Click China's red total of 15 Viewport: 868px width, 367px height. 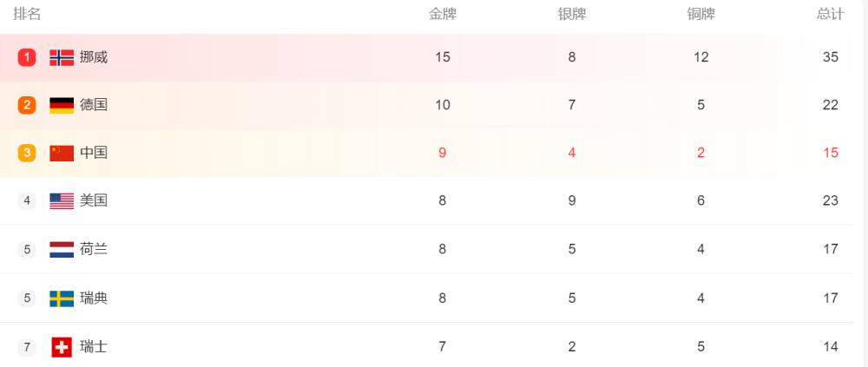[831, 153]
